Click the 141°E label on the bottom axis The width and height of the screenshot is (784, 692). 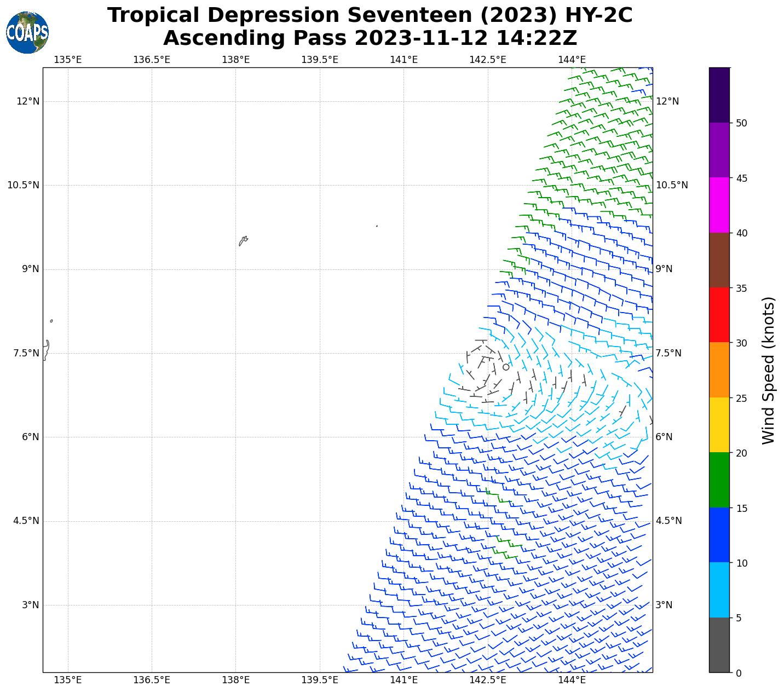403,680
